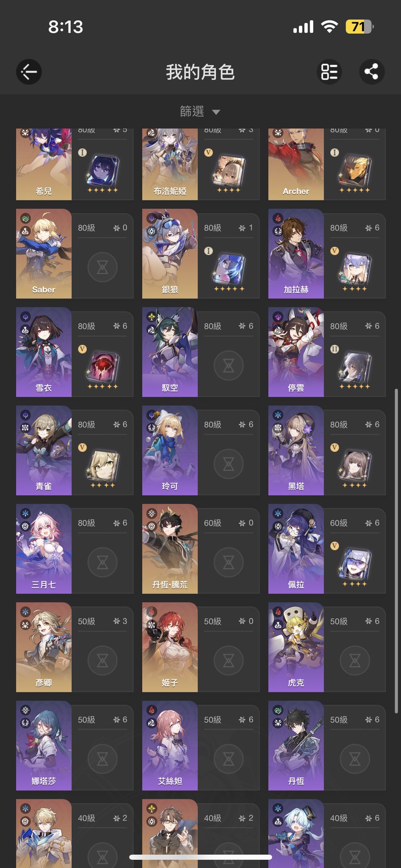Image resolution: width=401 pixels, height=868 pixels.
Task: Open the share icon
Action: [x=372, y=72]
